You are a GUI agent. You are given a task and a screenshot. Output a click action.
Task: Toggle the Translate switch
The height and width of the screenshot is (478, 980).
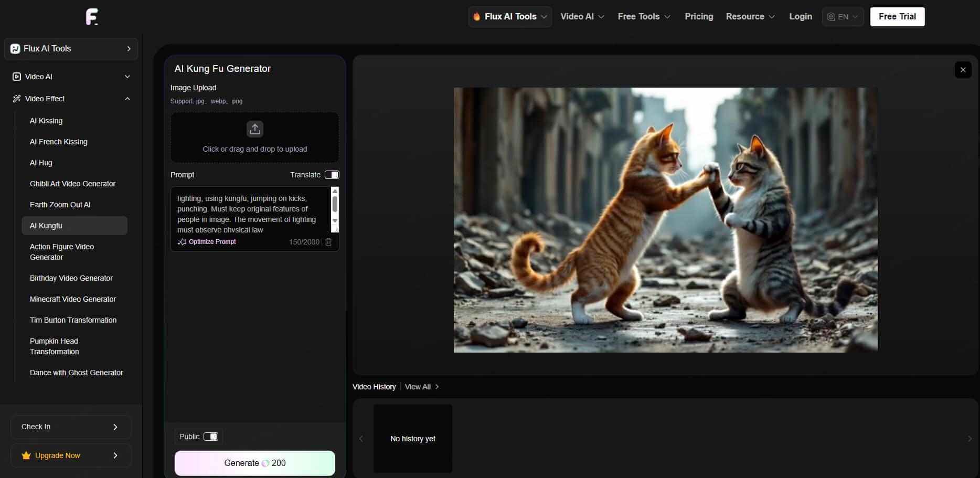[332, 175]
